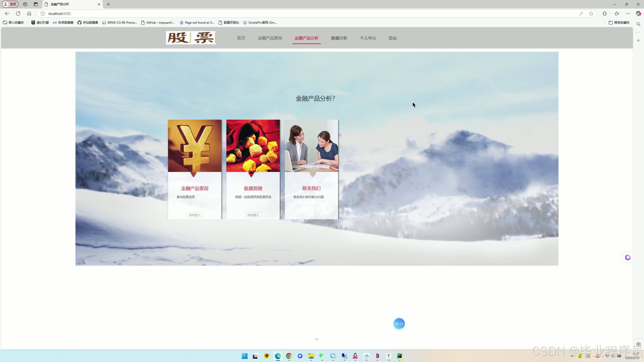Open browser settings and more menu
The width and height of the screenshot is (644, 362).
(x=628, y=14)
